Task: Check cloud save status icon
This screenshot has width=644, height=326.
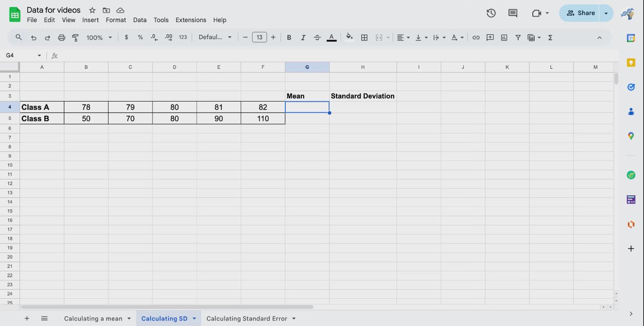Action: (x=120, y=10)
